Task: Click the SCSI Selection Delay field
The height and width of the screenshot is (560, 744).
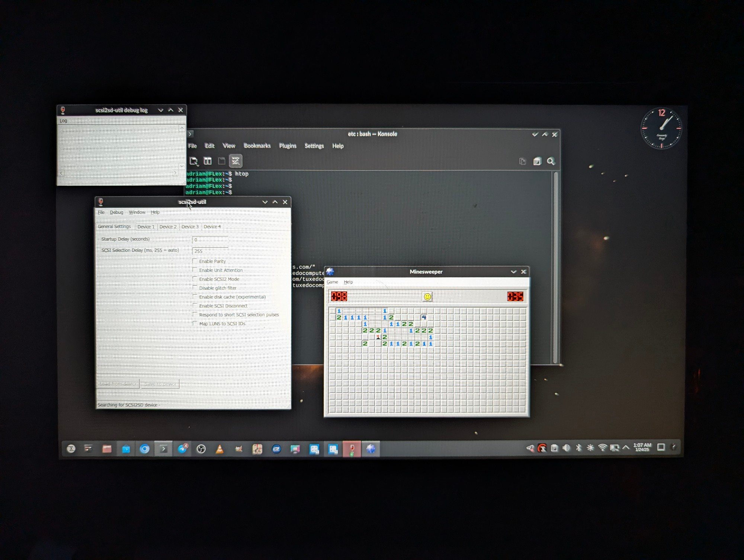Action: pyautogui.click(x=210, y=251)
